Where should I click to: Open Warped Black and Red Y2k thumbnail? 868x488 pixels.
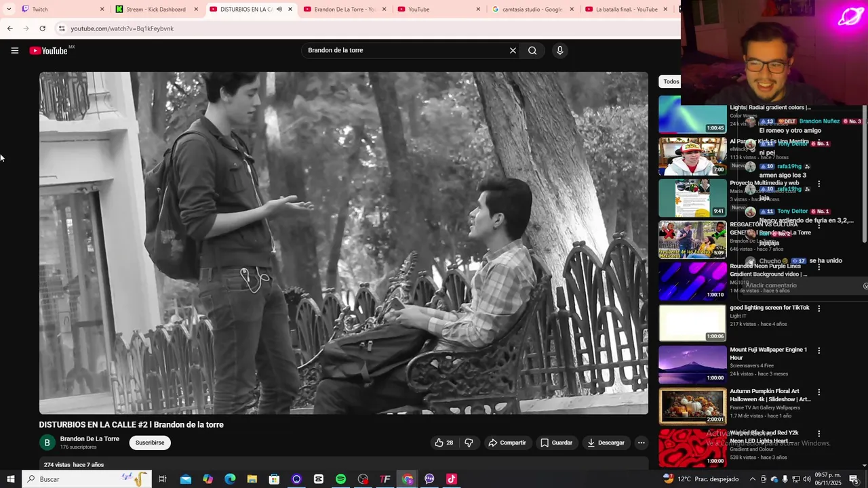click(x=692, y=447)
